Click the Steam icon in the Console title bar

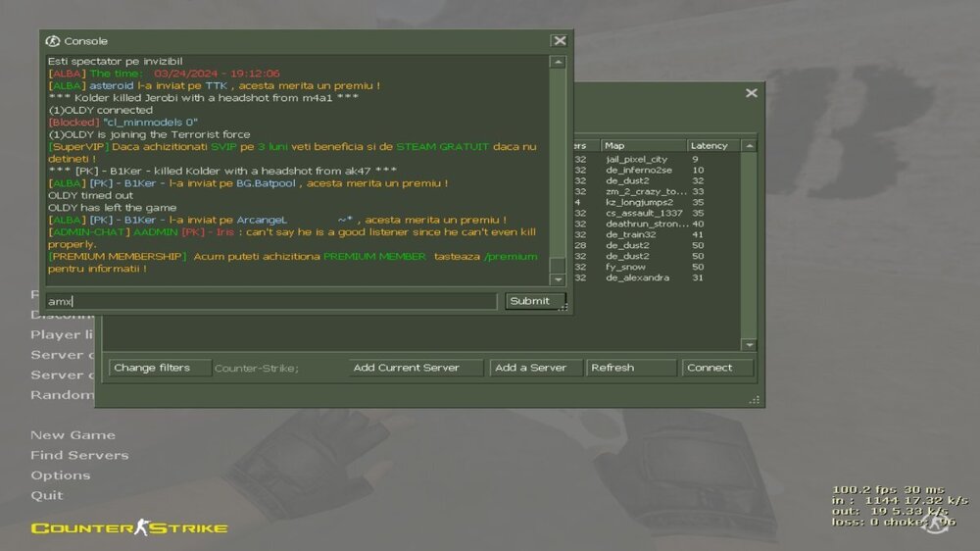(x=53, y=41)
